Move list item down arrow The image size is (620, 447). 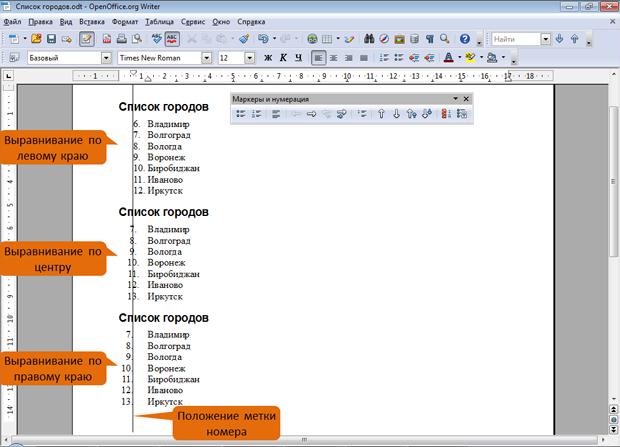pyautogui.click(x=396, y=114)
